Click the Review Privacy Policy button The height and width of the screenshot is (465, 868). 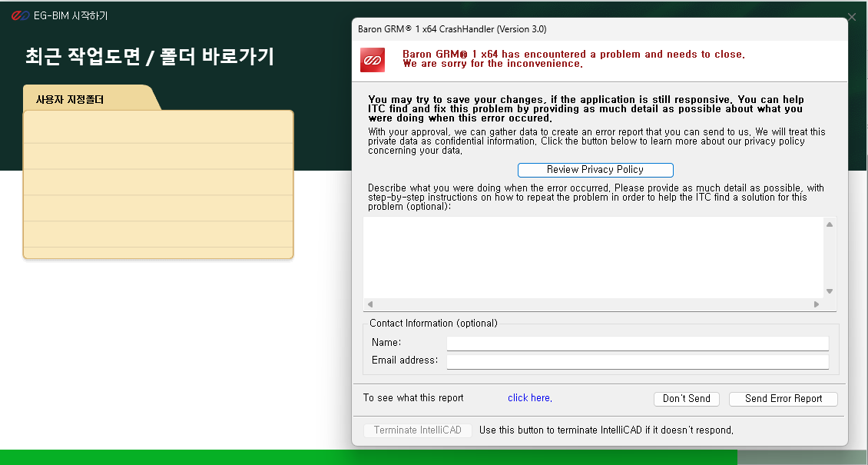pyautogui.click(x=595, y=170)
